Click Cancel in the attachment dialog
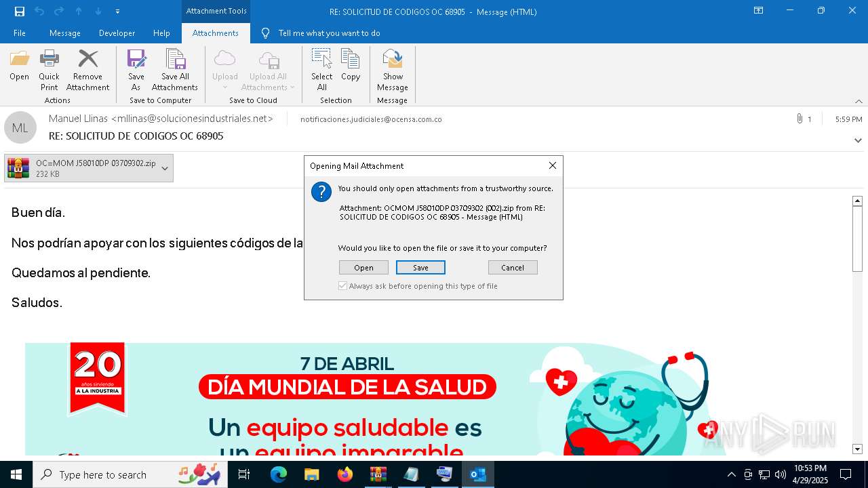 (x=513, y=268)
